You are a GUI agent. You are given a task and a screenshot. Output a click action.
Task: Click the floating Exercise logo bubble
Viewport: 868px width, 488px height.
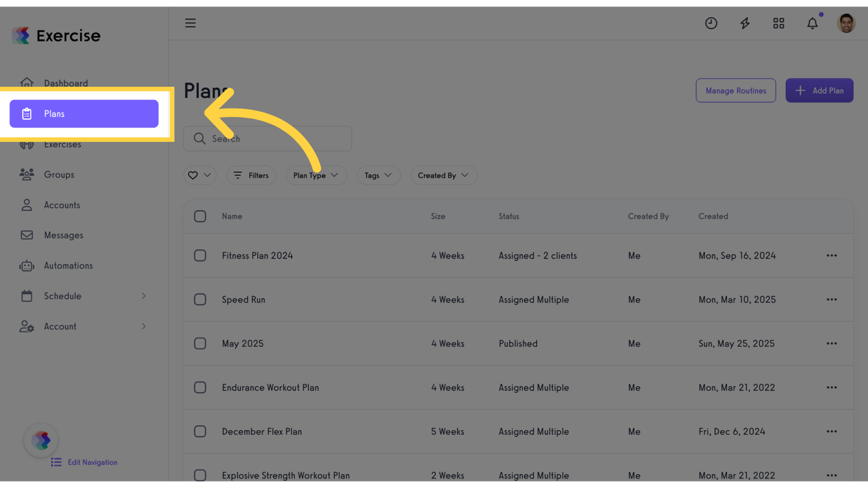coord(41,440)
